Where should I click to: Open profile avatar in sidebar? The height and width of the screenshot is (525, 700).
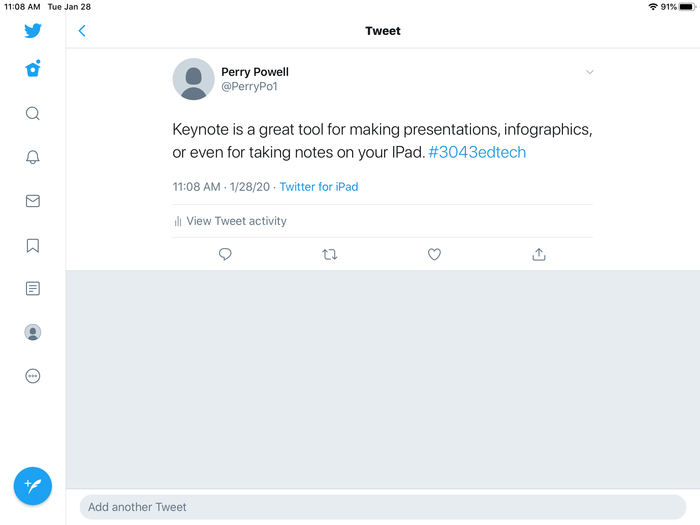point(33,332)
